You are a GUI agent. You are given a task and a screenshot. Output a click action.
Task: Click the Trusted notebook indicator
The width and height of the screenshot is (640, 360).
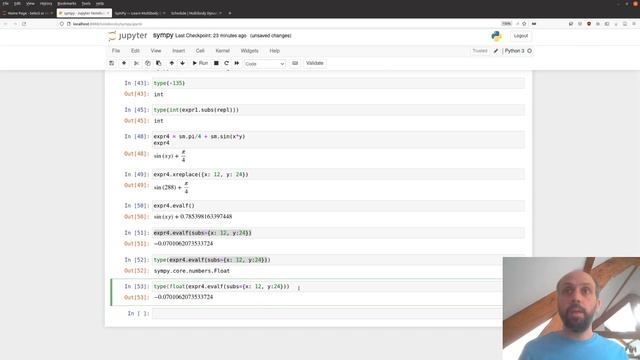(x=480, y=51)
